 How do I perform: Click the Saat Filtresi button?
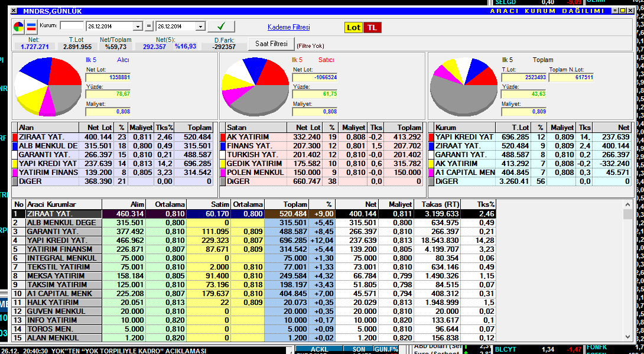pos(271,44)
